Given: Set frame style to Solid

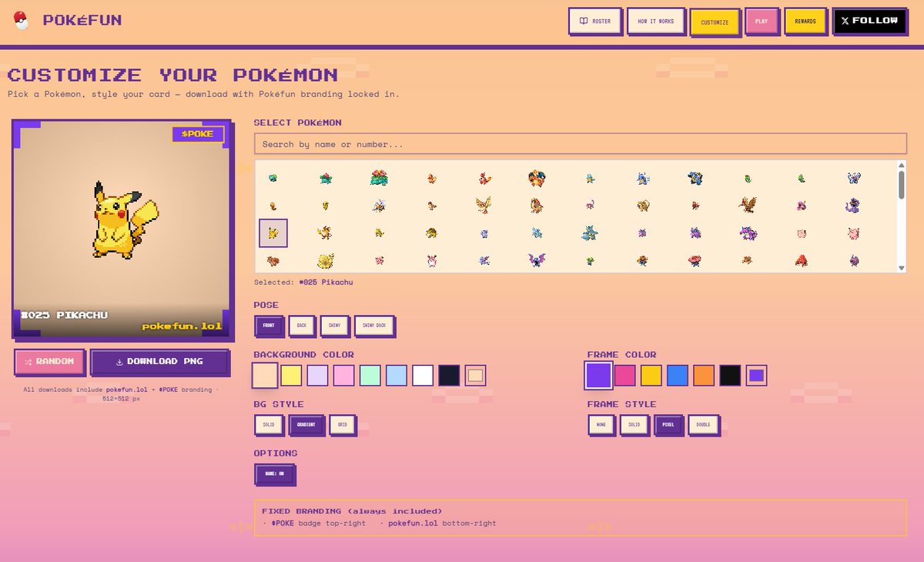Looking at the screenshot, I should (634, 424).
